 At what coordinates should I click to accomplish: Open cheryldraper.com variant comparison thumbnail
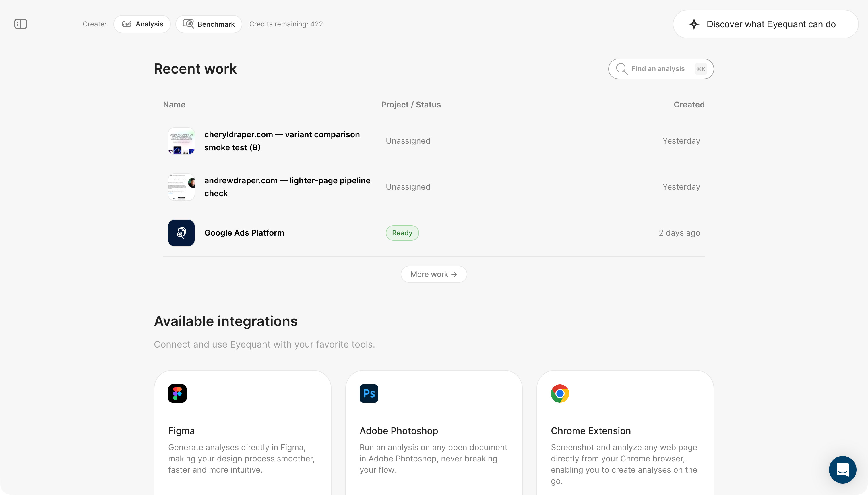click(x=181, y=141)
